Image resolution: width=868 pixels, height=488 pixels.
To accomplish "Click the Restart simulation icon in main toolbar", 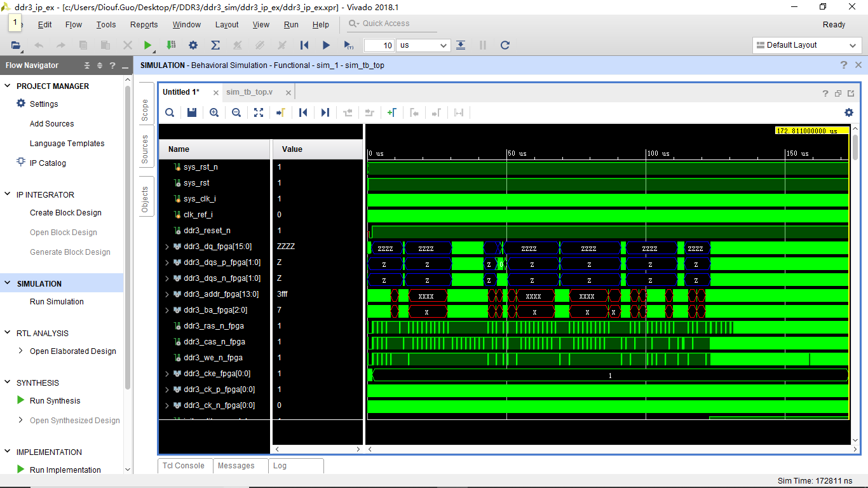I will pyautogui.click(x=304, y=45).
